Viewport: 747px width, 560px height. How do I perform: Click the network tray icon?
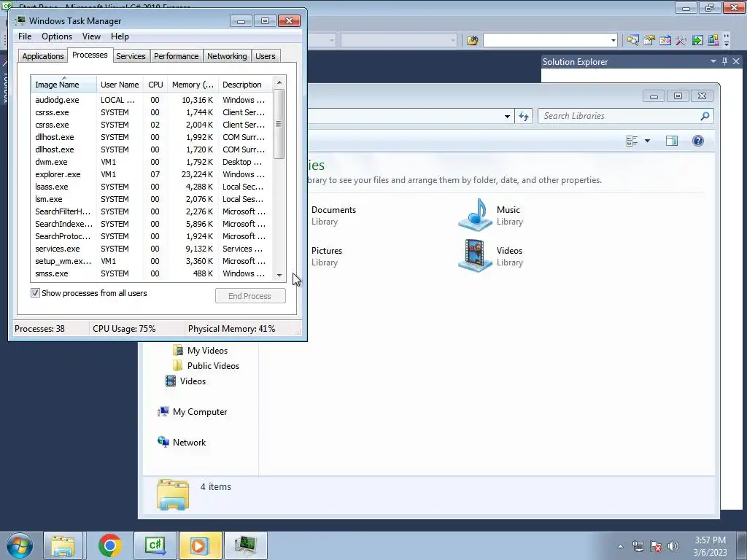point(638,546)
